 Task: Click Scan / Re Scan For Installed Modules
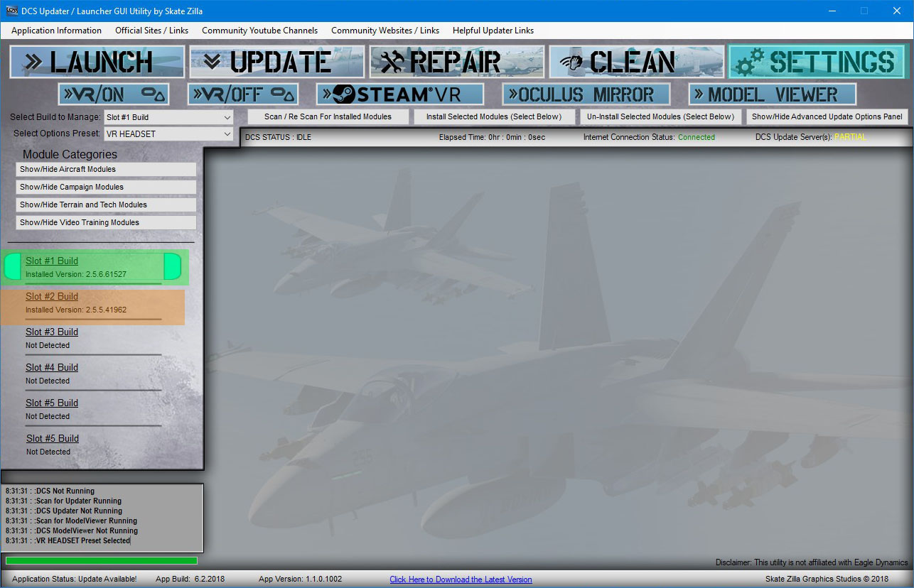(x=328, y=116)
